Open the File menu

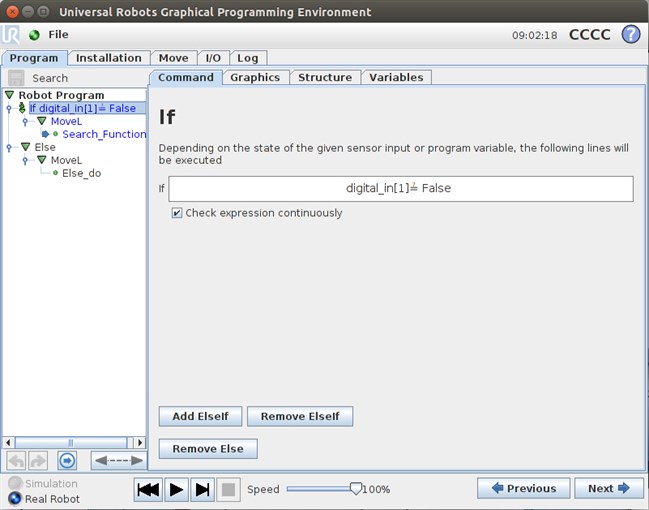click(x=58, y=34)
